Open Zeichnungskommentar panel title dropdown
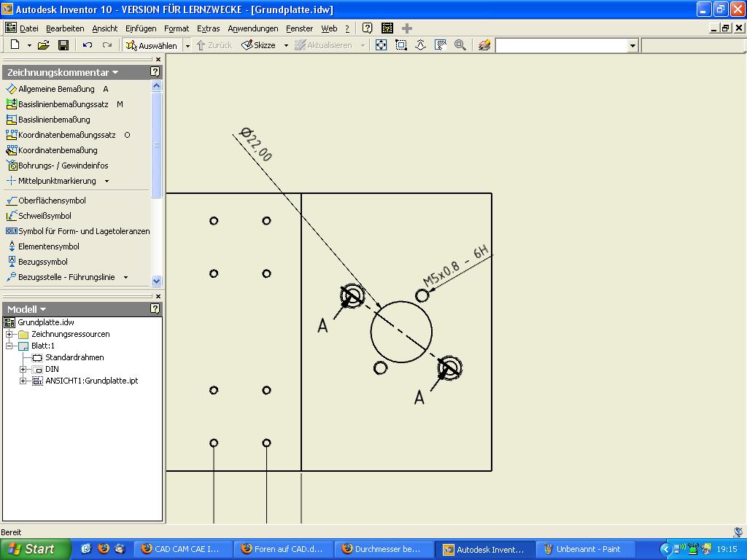The height and width of the screenshot is (560, 747). [x=115, y=72]
